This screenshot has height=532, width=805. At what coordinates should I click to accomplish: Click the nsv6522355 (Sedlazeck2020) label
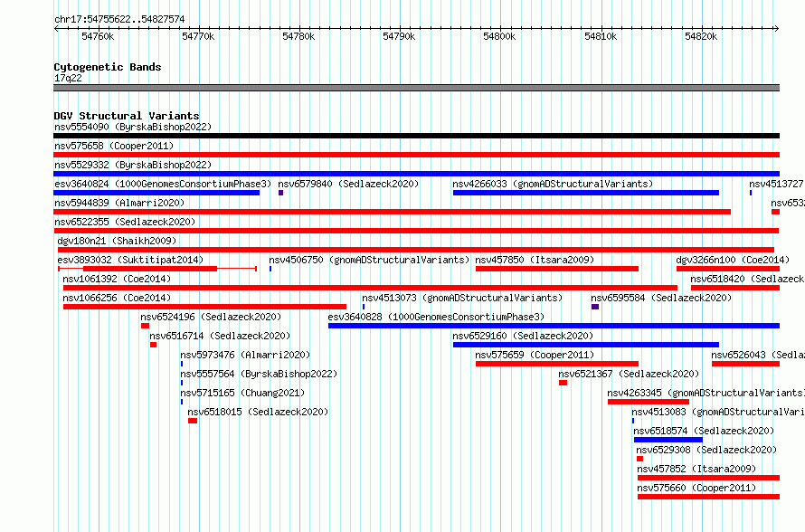click(x=125, y=222)
